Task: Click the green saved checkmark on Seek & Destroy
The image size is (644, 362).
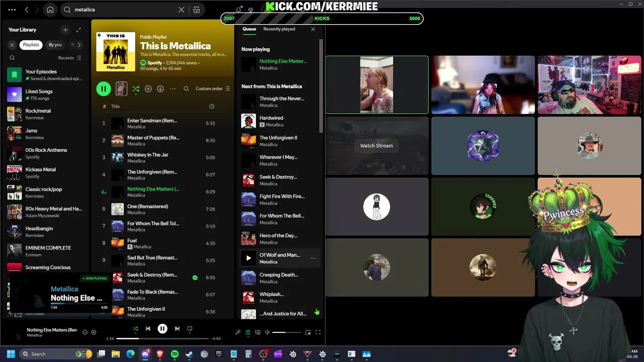Action: pyautogui.click(x=195, y=278)
